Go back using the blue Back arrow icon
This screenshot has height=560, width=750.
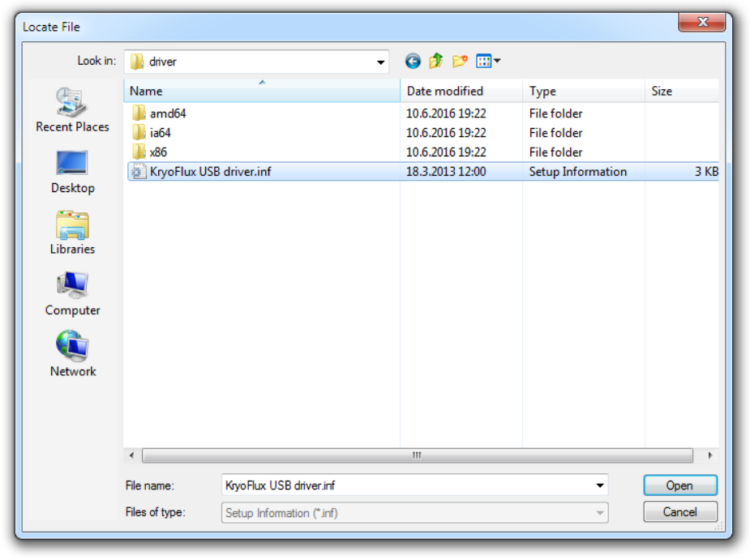[413, 62]
